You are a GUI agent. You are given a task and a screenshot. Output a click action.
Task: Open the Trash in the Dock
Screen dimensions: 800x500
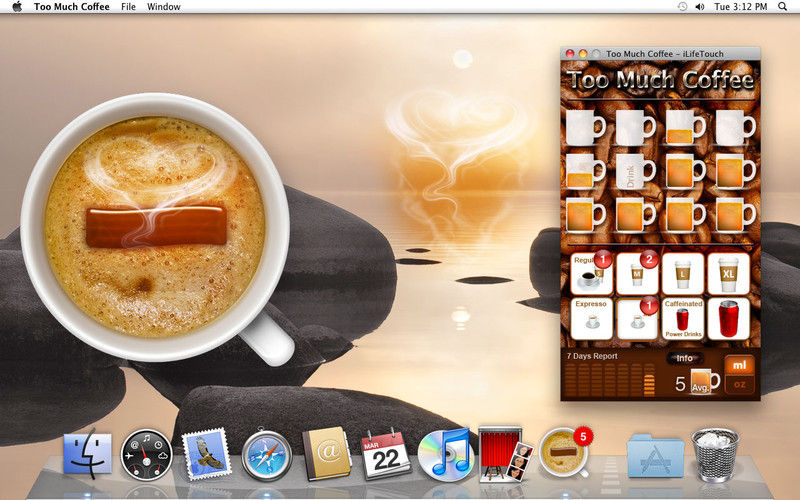(715, 455)
